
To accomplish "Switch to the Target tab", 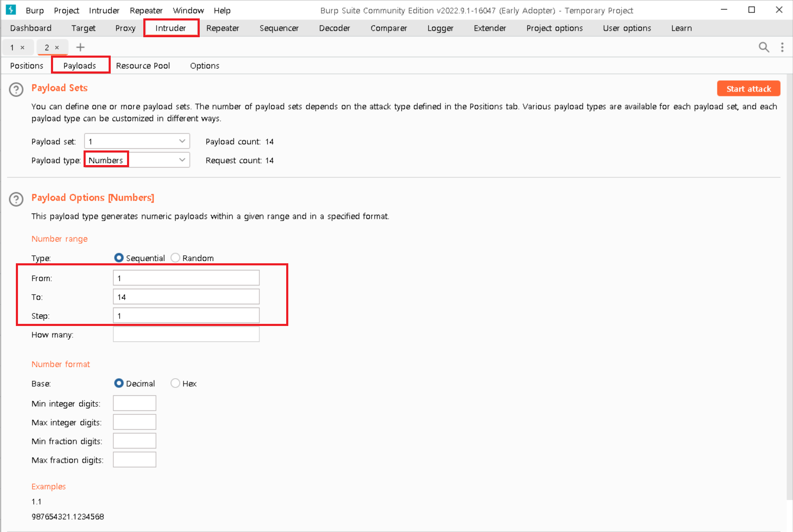I will (84, 28).
